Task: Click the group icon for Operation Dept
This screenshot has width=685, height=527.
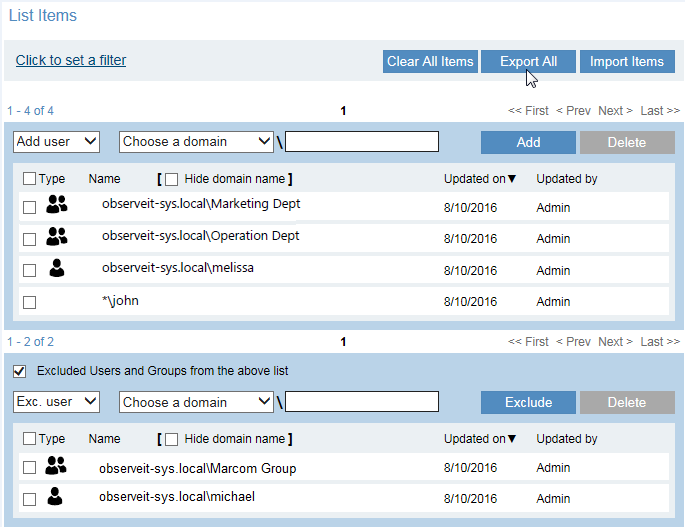Action: pos(57,236)
